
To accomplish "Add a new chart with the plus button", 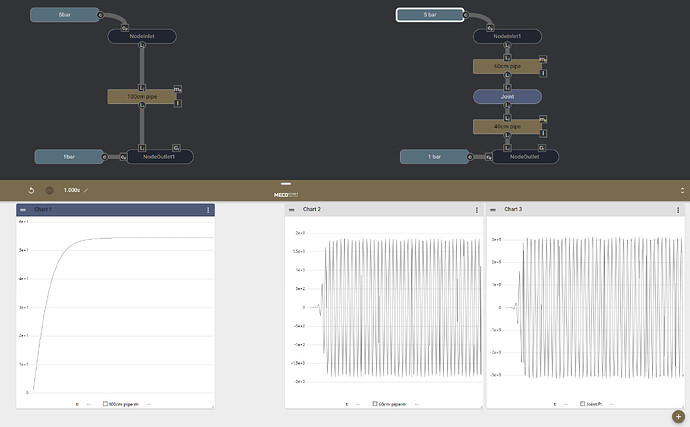I will pyautogui.click(x=677, y=415).
